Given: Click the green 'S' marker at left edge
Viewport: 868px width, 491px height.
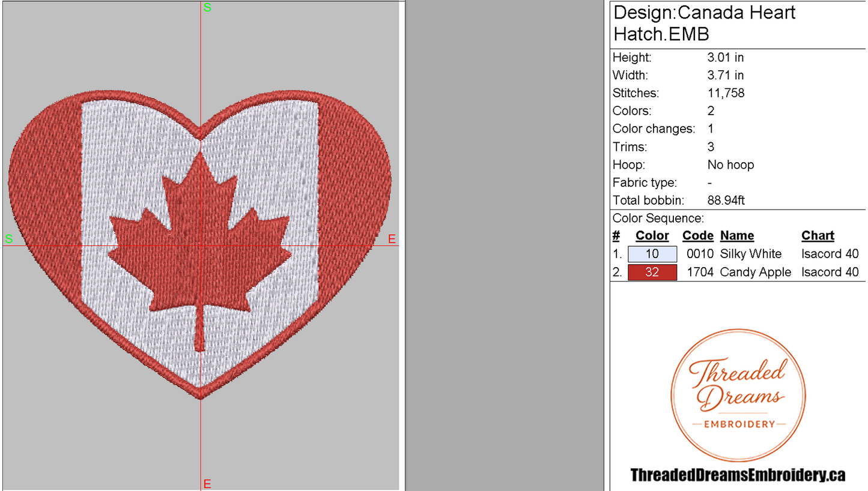Looking at the screenshot, I should point(8,239).
